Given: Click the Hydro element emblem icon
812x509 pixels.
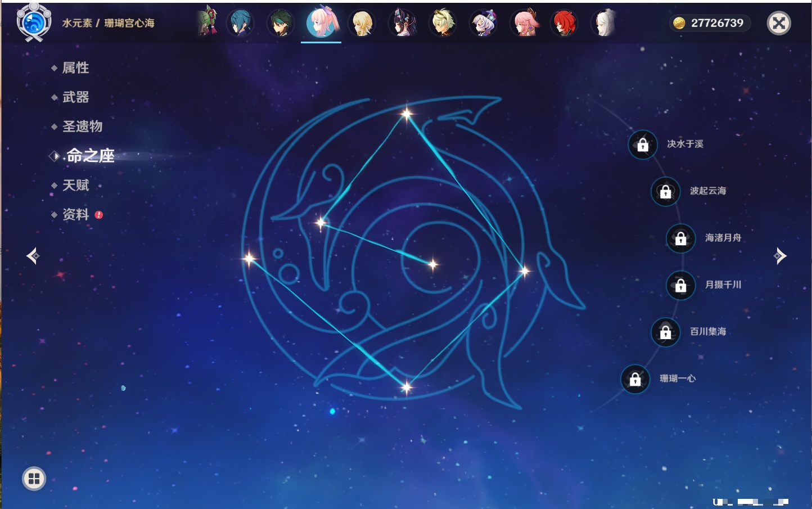Looking at the screenshot, I should (x=34, y=22).
